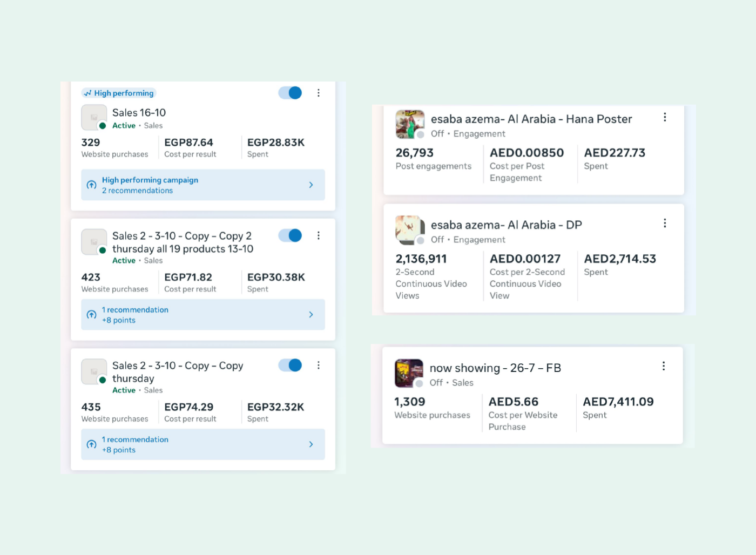
Task: Click the High performing badge icon
Action: pyautogui.click(x=88, y=93)
